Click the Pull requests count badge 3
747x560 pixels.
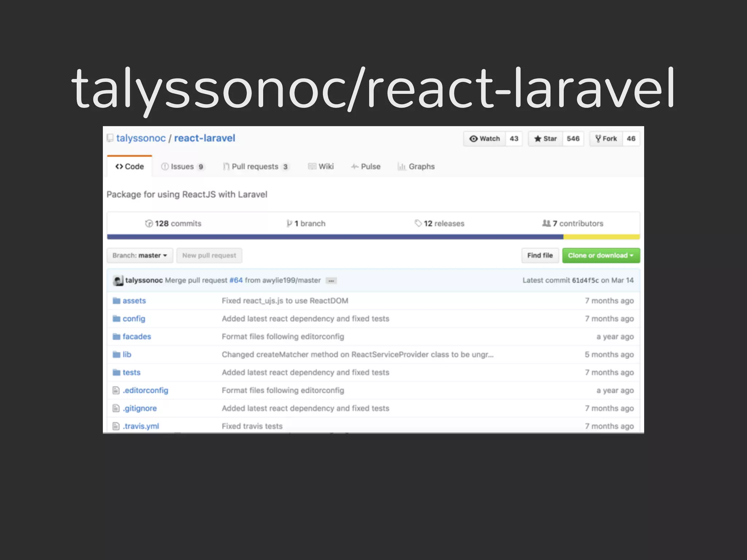click(285, 167)
